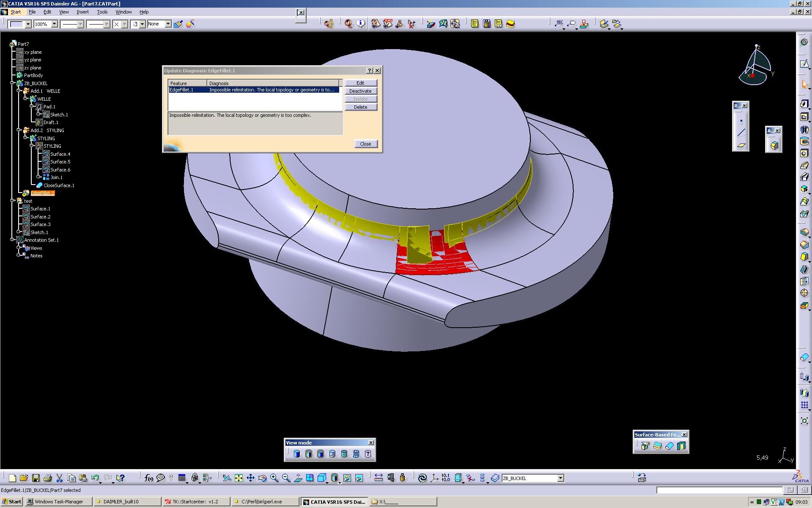This screenshot has width=812, height=508.
Task: Select Shading with Edges without smooth edges mode
Action: tap(320, 454)
